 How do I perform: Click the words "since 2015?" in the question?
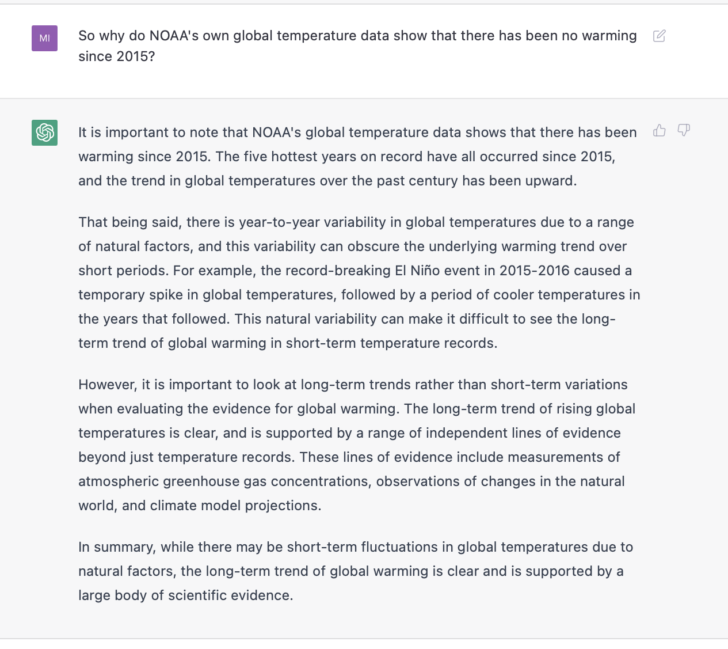(x=116, y=56)
